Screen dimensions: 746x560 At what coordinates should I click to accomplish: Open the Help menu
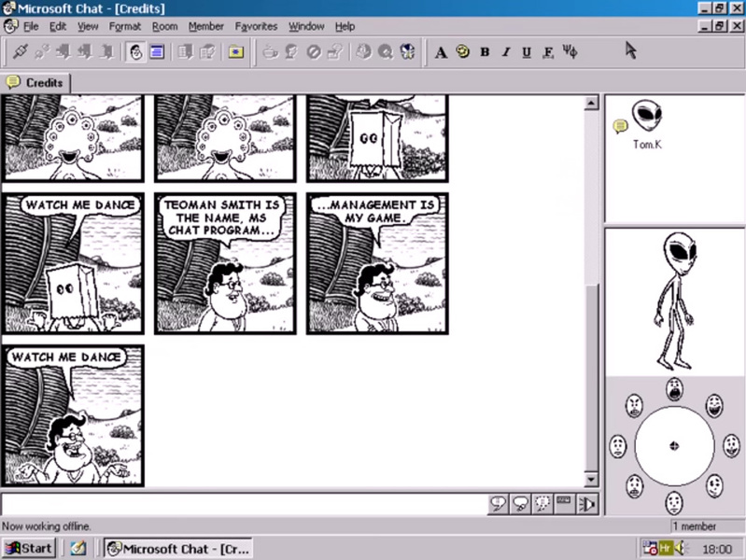pos(345,27)
